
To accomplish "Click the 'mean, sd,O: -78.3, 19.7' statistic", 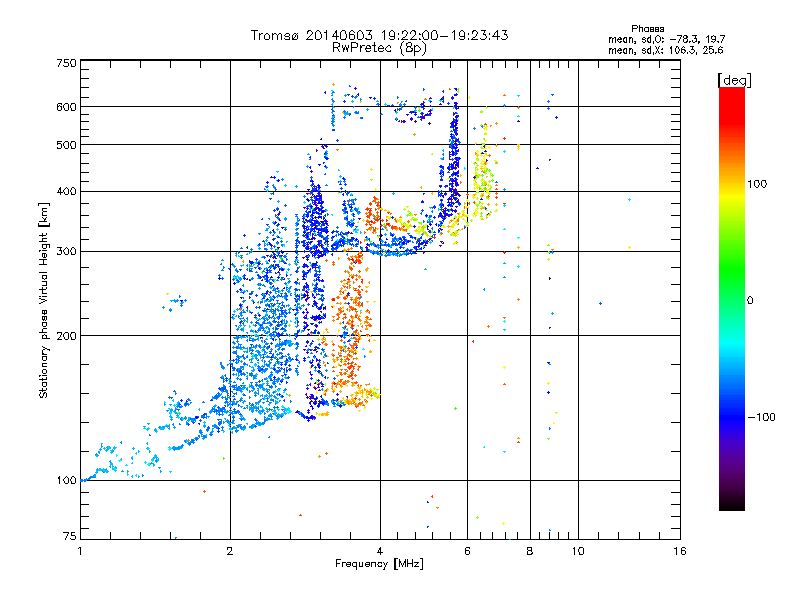I will (x=666, y=39).
